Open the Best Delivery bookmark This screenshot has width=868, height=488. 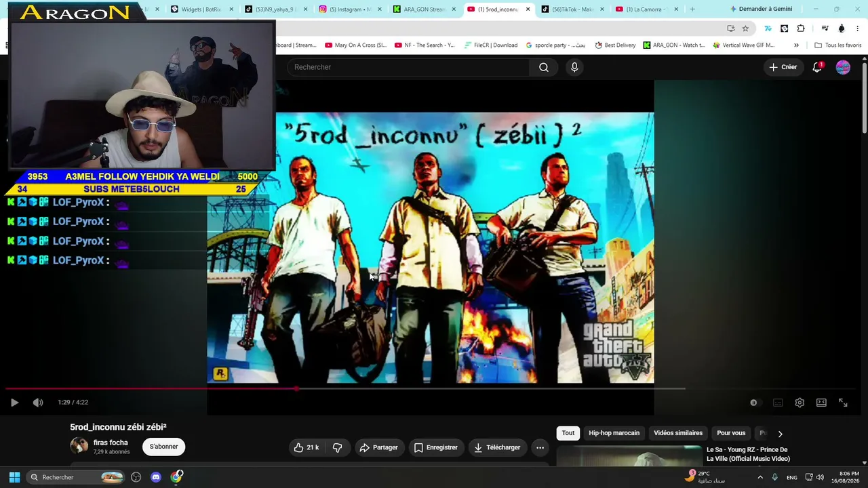click(x=615, y=45)
